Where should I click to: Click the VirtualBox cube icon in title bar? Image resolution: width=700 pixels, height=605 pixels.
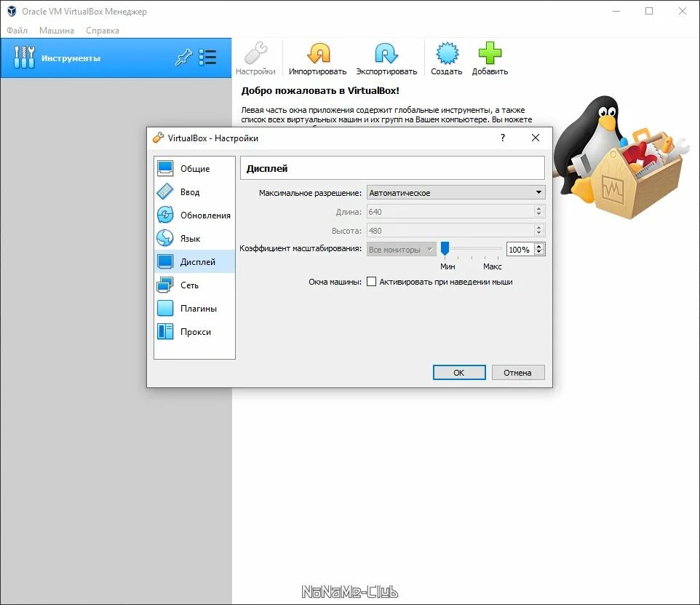tap(12, 11)
